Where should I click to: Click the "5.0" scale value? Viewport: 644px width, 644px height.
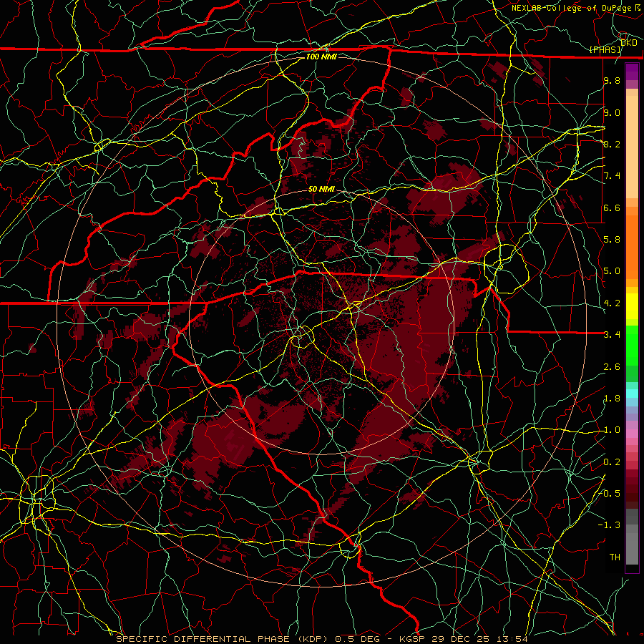[612, 271]
